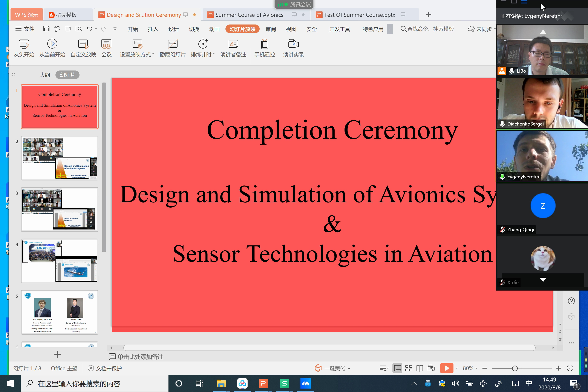This screenshot has height=392, width=588.
Task: Select slide 5 thumbnail with professors
Action: tap(60, 312)
